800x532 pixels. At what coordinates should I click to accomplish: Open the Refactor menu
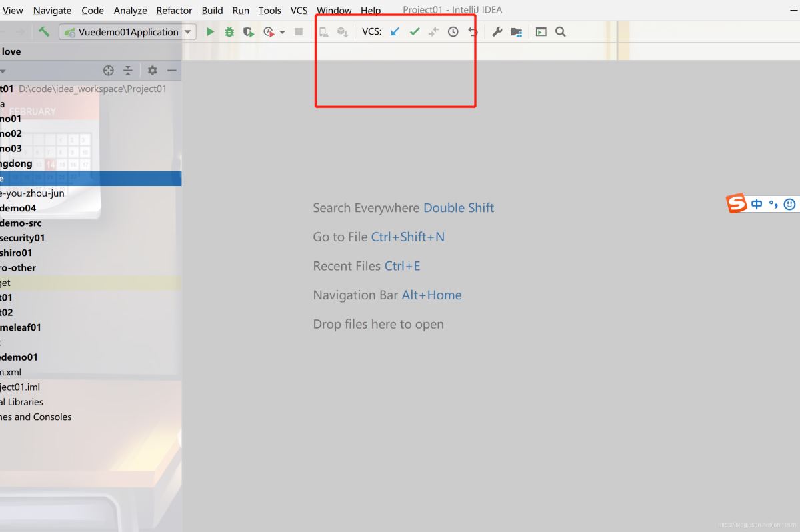174,10
